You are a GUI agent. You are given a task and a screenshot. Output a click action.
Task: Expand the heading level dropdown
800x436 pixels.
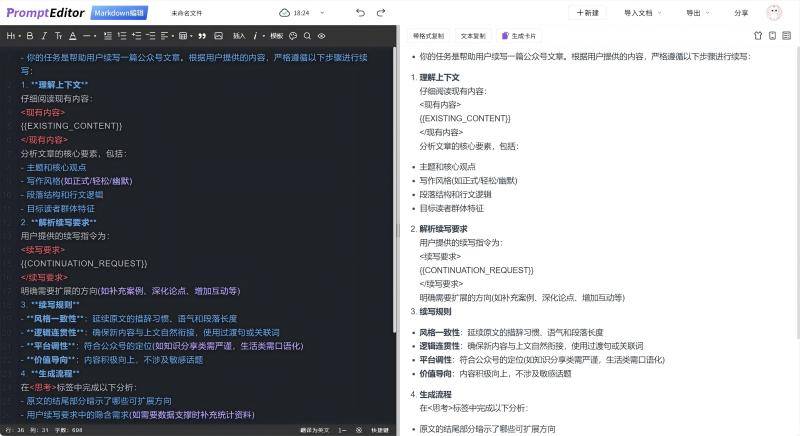pos(13,35)
